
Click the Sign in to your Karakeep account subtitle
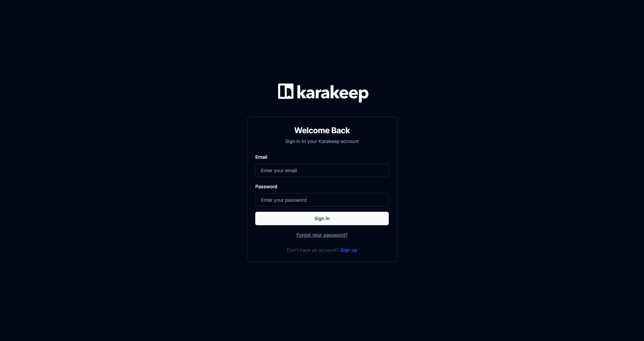322,141
